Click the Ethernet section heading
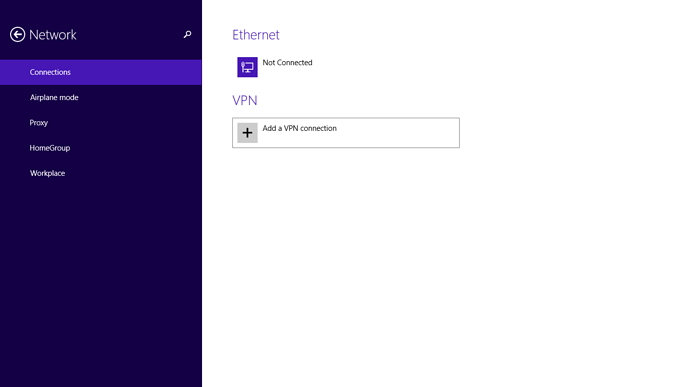 click(256, 35)
